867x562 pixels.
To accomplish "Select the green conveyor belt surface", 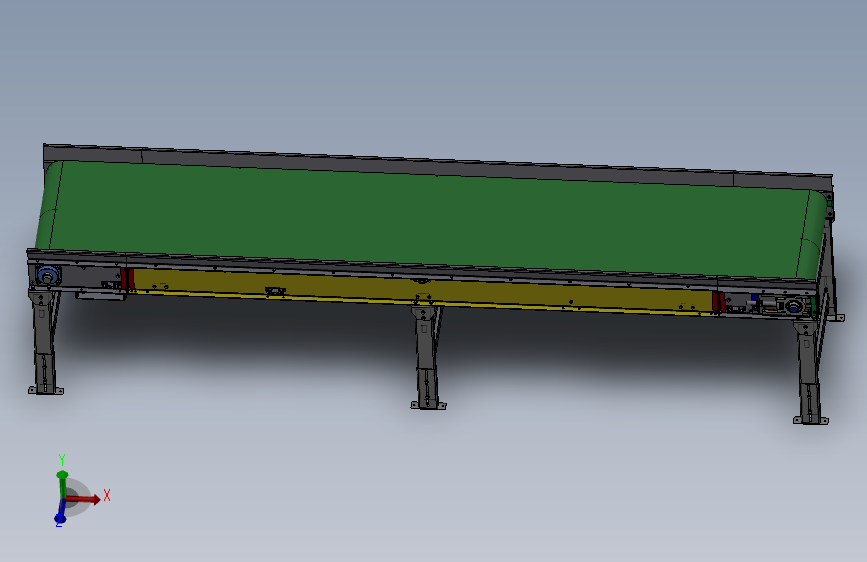I will point(431,221).
